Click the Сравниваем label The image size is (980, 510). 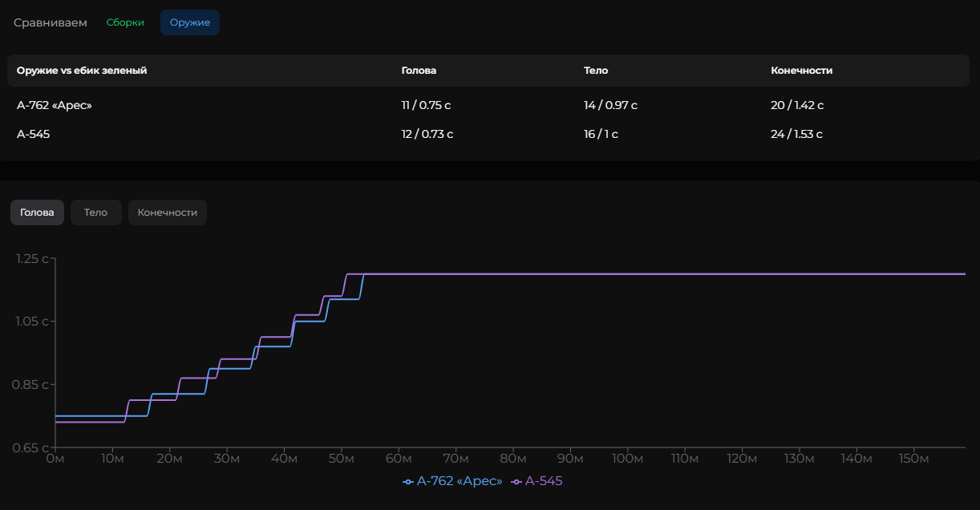tap(51, 22)
